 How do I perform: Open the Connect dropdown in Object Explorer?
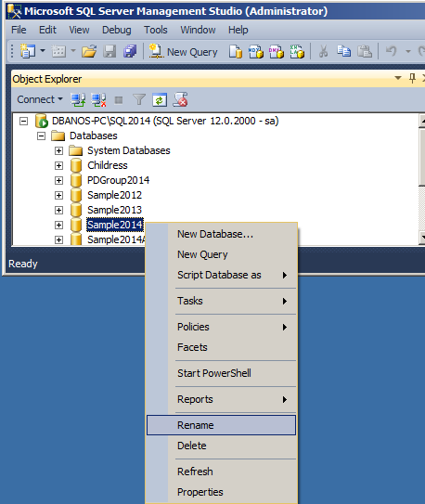point(40,99)
